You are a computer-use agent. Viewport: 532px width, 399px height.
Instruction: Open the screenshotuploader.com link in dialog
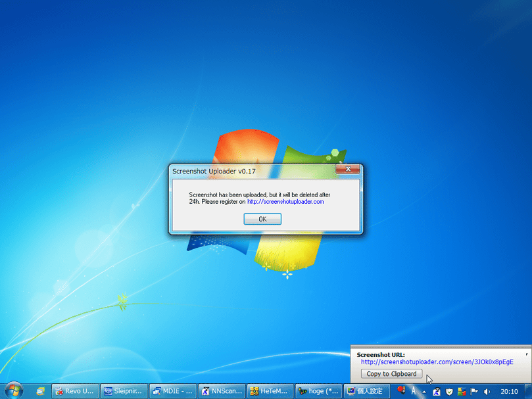coord(285,202)
